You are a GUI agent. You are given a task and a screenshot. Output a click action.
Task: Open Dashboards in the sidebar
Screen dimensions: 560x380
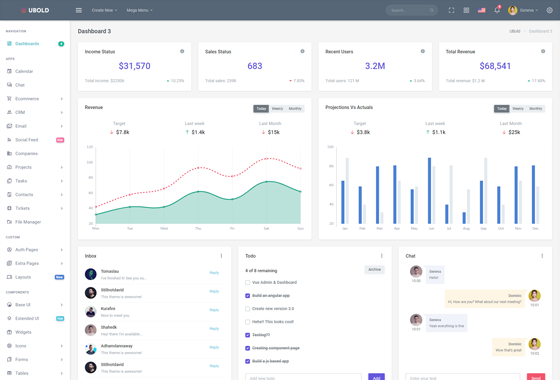tap(35, 44)
